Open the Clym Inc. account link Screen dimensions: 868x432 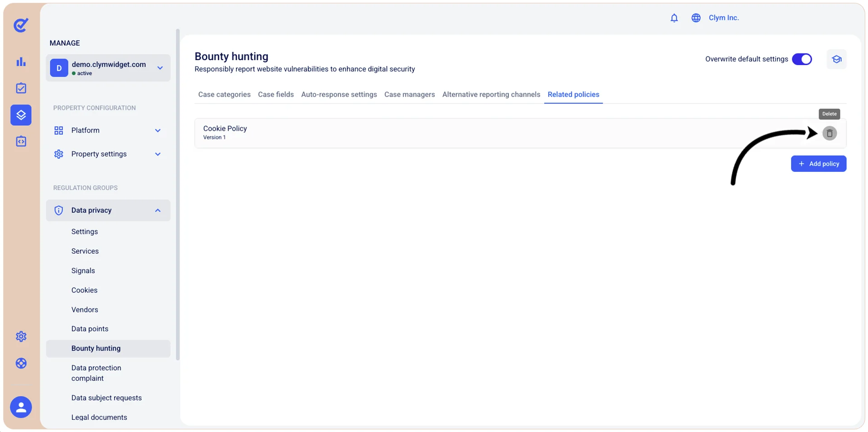pos(724,18)
